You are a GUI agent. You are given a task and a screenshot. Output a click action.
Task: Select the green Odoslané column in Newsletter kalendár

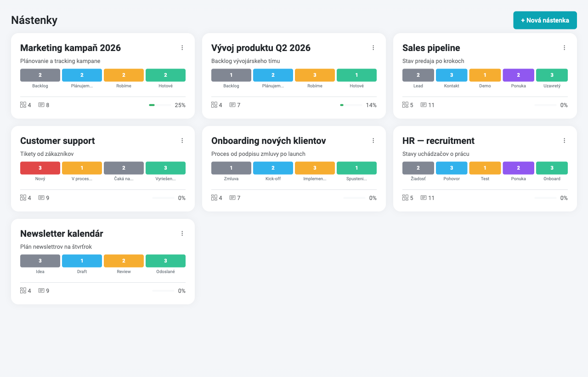click(x=165, y=261)
